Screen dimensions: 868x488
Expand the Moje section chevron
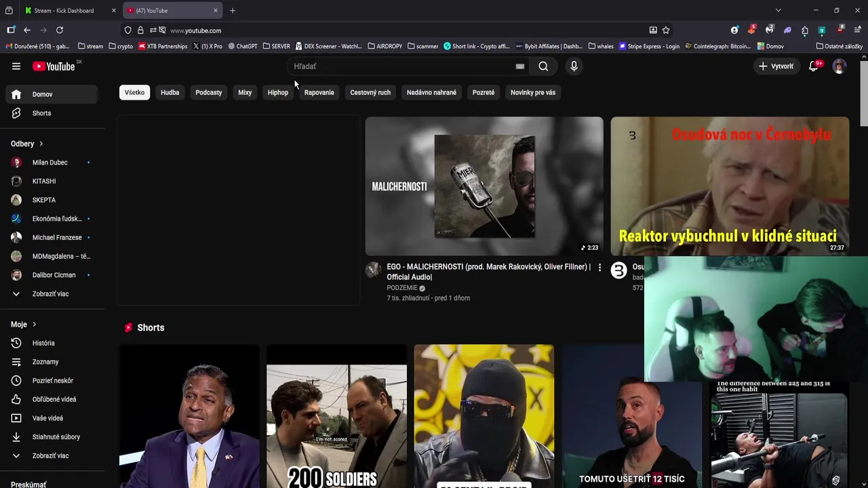34,325
